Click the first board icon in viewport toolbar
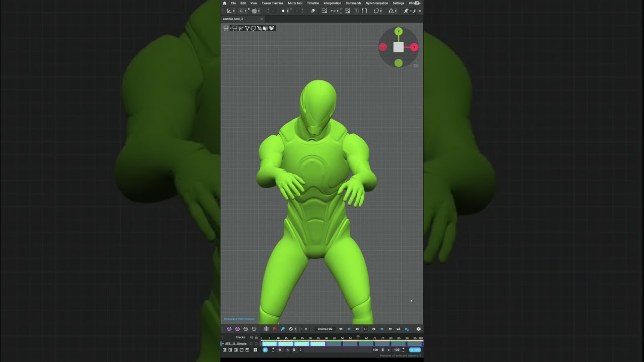 click(226, 28)
